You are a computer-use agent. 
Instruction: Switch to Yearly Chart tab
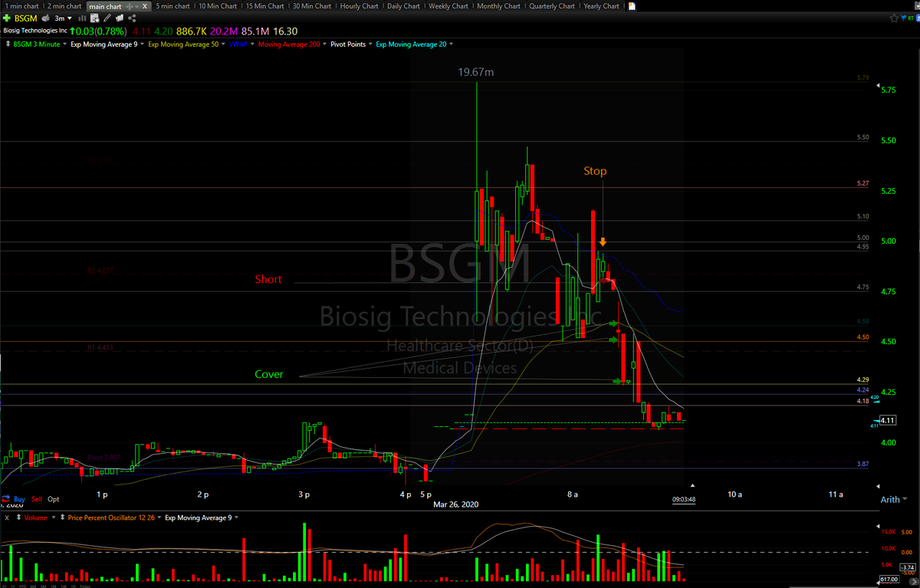pos(602,6)
